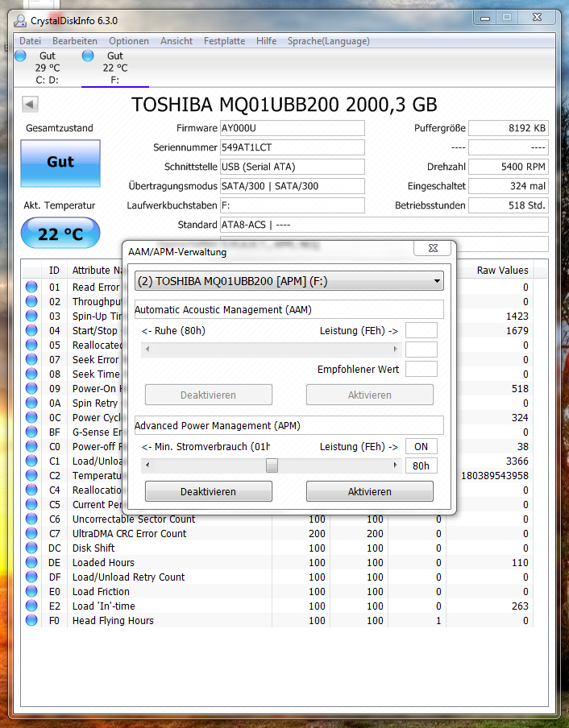Click the ID column header
Viewport: 569px width, 728px height.
coord(54,271)
